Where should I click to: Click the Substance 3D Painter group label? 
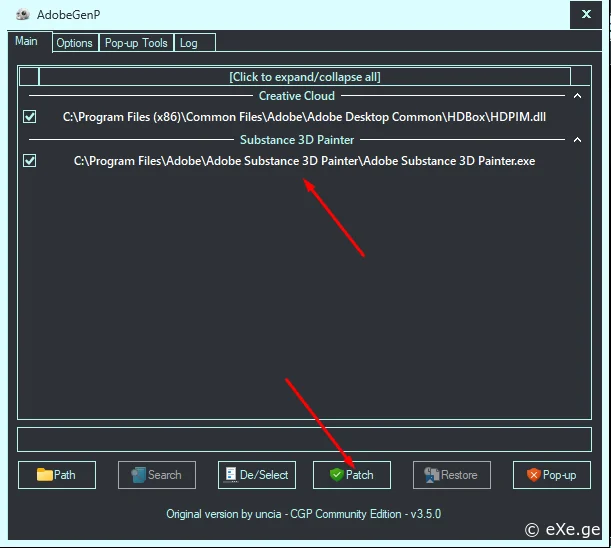tap(297, 140)
